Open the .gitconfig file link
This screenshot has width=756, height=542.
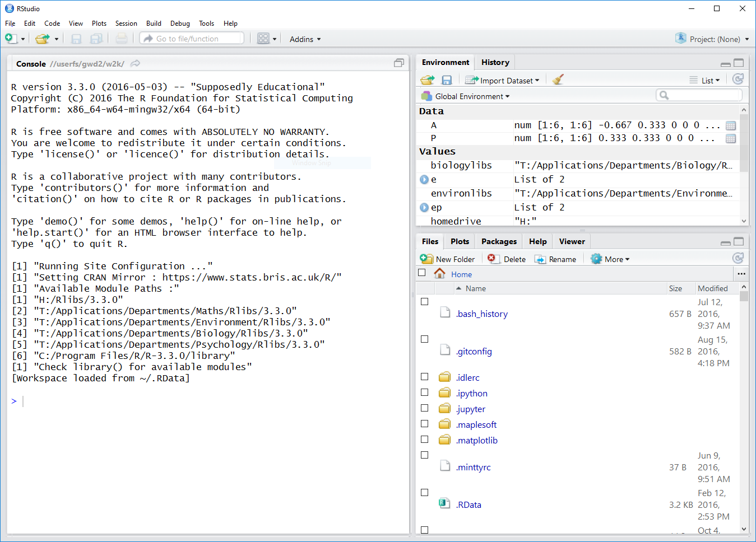click(474, 352)
